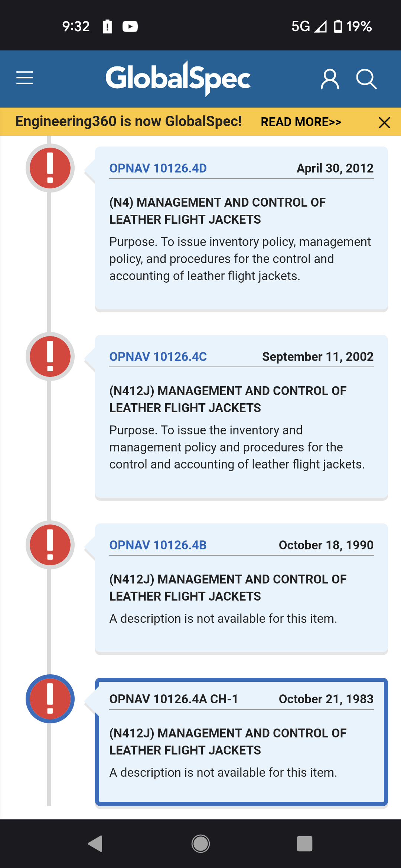Screen dimensions: 401x868
Task: Open the search magnifier icon
Action: point(366,79)
